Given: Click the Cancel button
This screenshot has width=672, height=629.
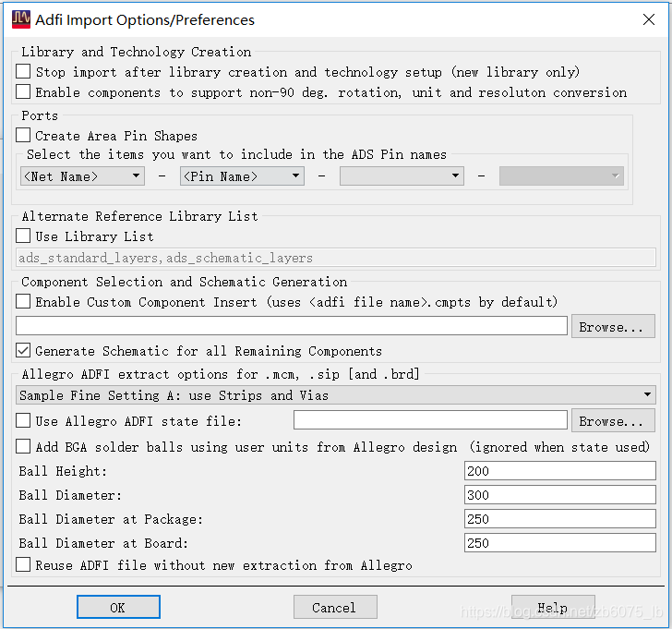Looking at the screenshot, I should tap(335, 607).
